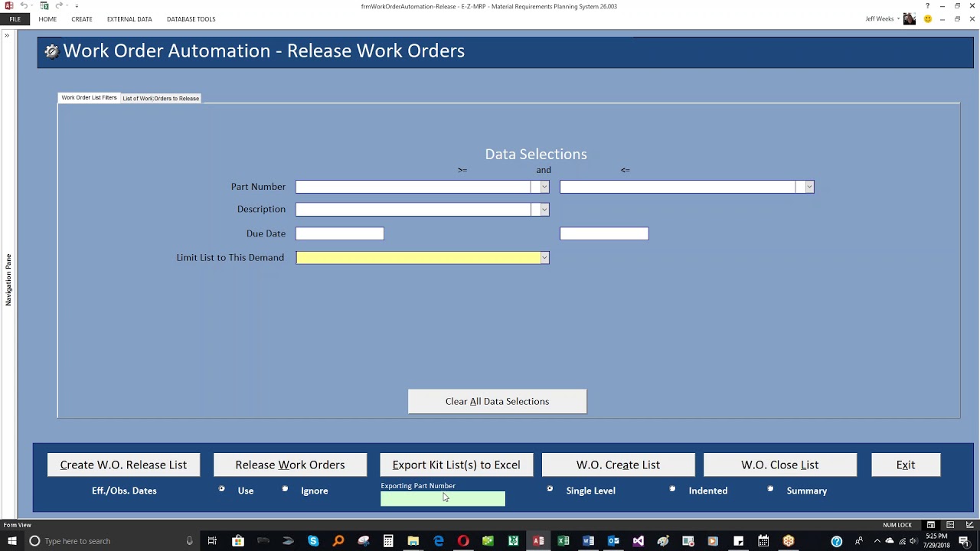This screenshot has width=980, height=551.
Task: Click the Windows Start button
Action: point(11,541)
